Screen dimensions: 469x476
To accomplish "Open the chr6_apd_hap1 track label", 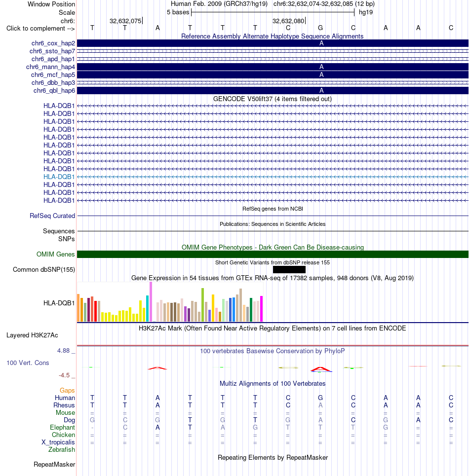I will tap(53, 59).
